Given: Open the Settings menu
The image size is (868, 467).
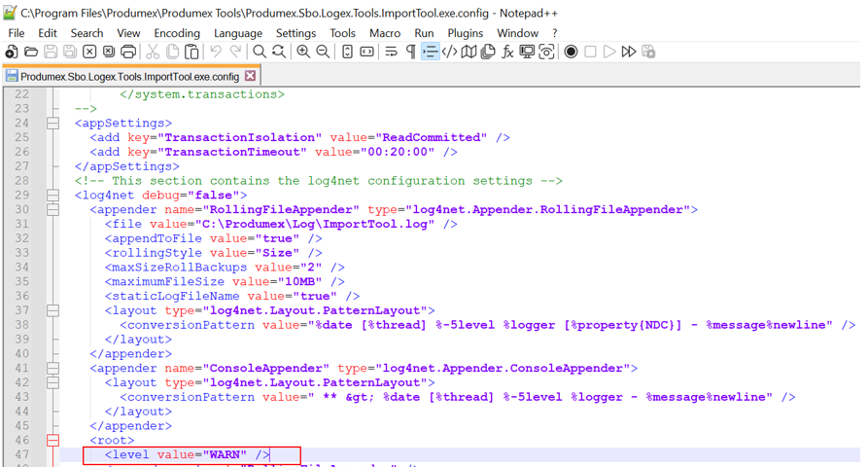Looking at the screenshot, I should (296, 33).
